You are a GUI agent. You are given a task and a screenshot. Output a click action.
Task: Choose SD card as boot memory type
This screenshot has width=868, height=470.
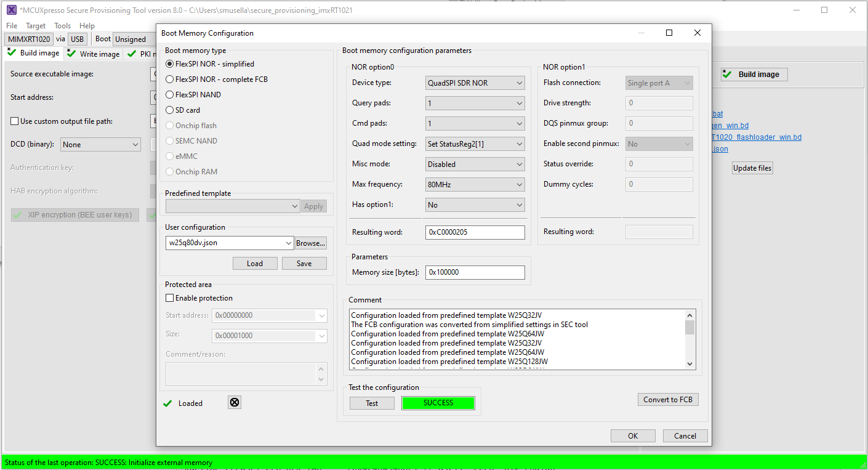click(170, 110)
